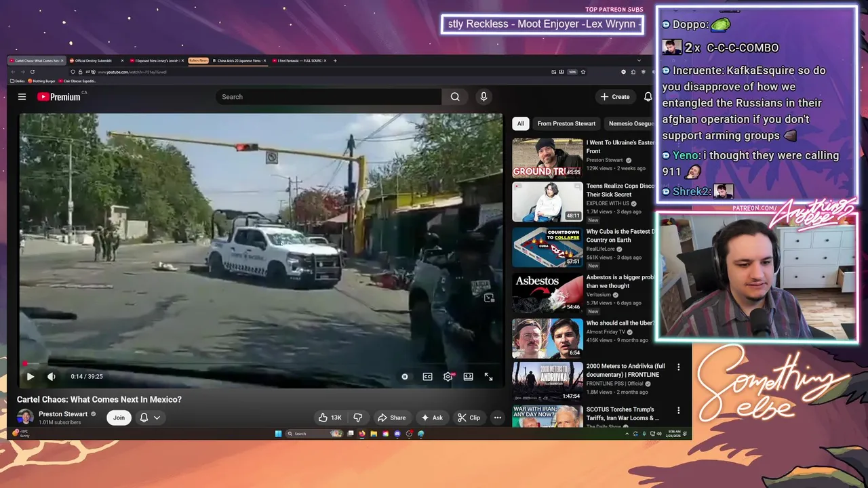Screen dimensions: 868x488
Task: Open YouTube notifications bell in header
Action: pyautogui.click(x=648, y=97)
